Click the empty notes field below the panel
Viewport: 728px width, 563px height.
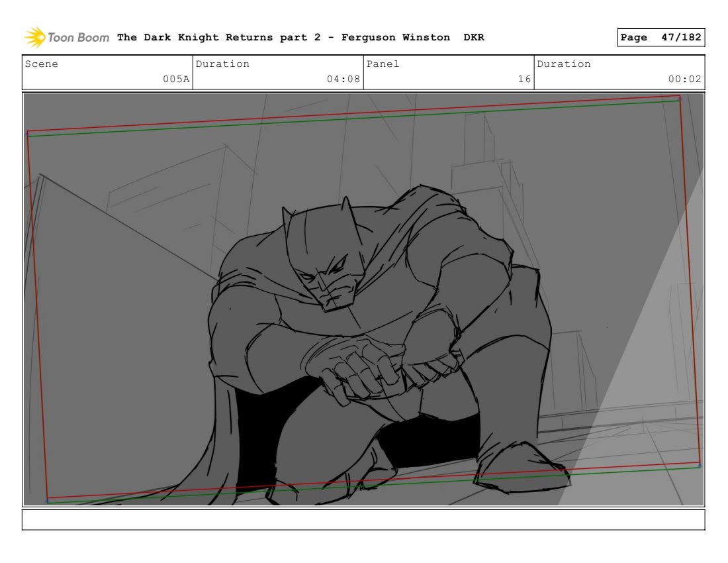(363, 520)
